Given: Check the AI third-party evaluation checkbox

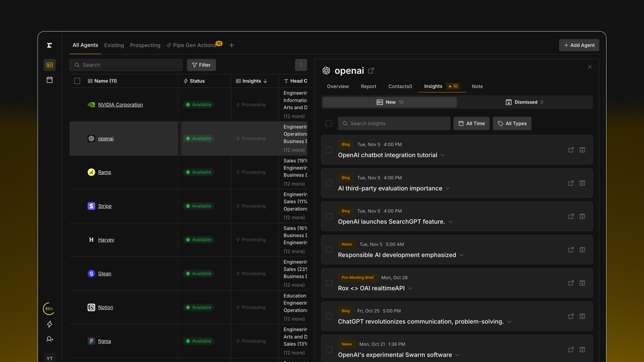Looking at the screenshot, I should coord(329,183).
